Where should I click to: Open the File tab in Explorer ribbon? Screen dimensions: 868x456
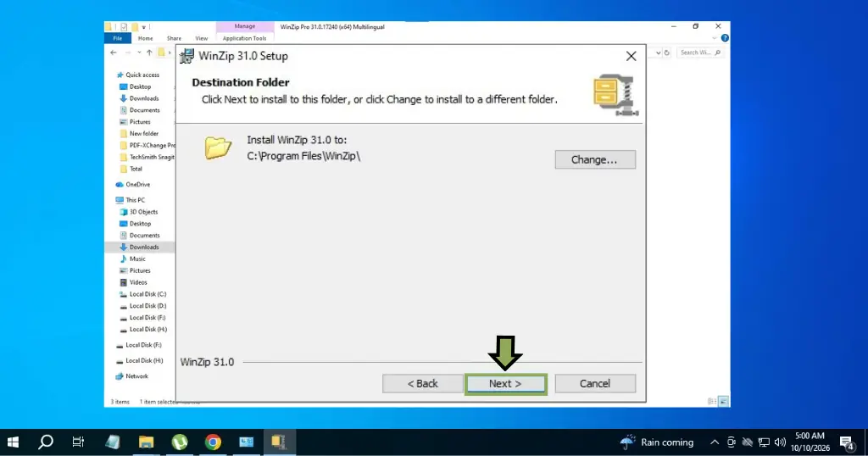(x=117, y=38)
